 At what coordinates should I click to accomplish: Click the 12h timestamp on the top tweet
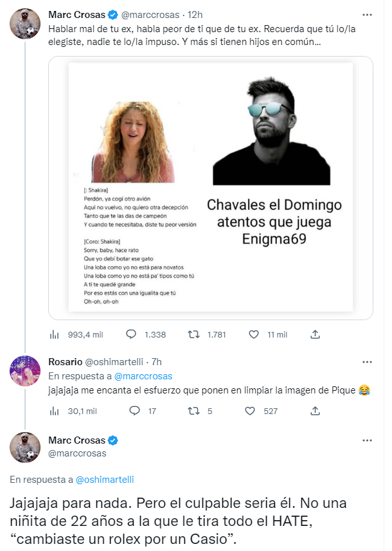point(195,14)
